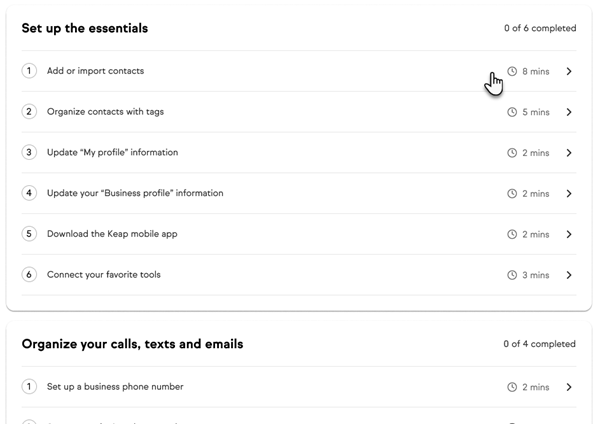The width and height of the screenshot is (600, 424).
Task: Click the clock icon for Organize contacts with tags
Action: [x=512, y=113]
